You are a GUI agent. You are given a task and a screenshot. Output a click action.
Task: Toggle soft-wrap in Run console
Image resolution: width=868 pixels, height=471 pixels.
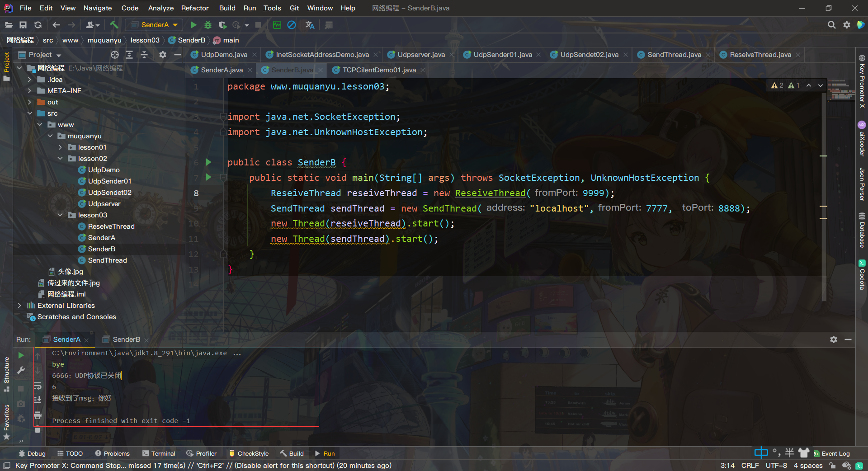tap(38, 386)
